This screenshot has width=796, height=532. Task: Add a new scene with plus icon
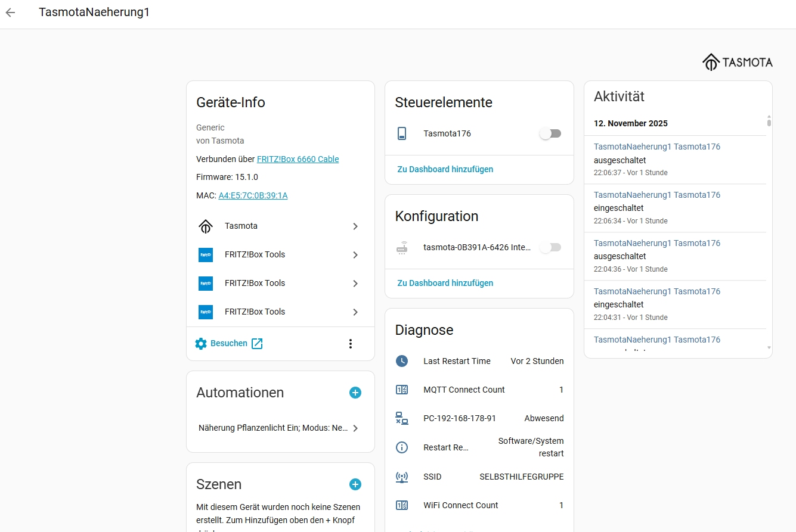355,484
